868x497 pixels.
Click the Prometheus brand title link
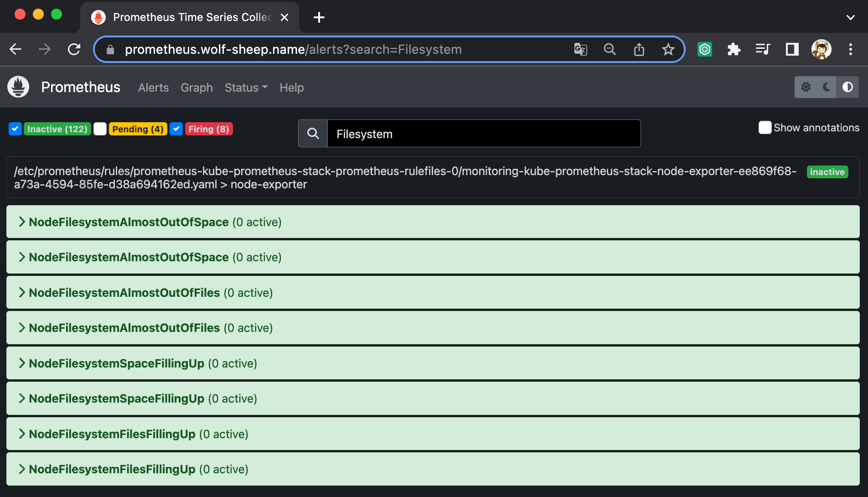pyautogui.click(x=81, y=87)
